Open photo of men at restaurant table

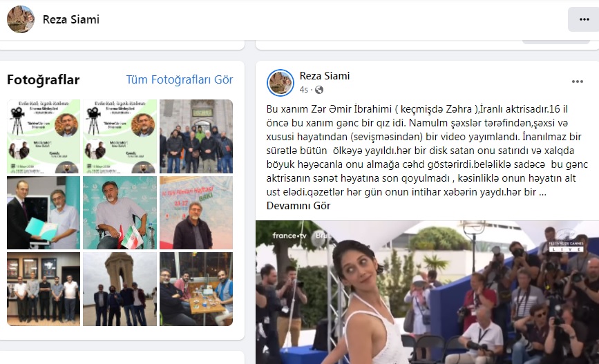(x=196, y=289)
